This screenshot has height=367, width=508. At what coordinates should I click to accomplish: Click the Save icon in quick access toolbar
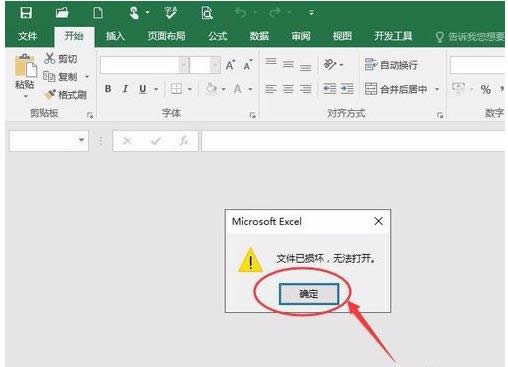point(26,13)
